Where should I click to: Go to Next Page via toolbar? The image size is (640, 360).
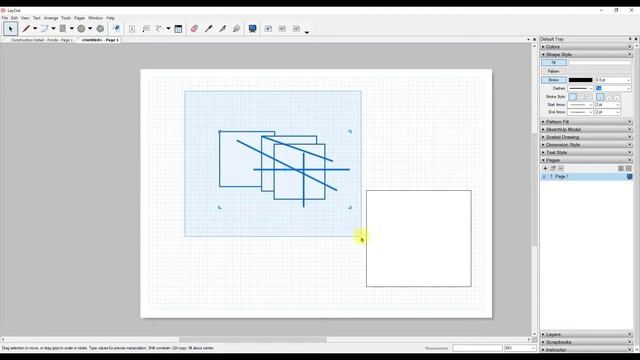(296, 29)
